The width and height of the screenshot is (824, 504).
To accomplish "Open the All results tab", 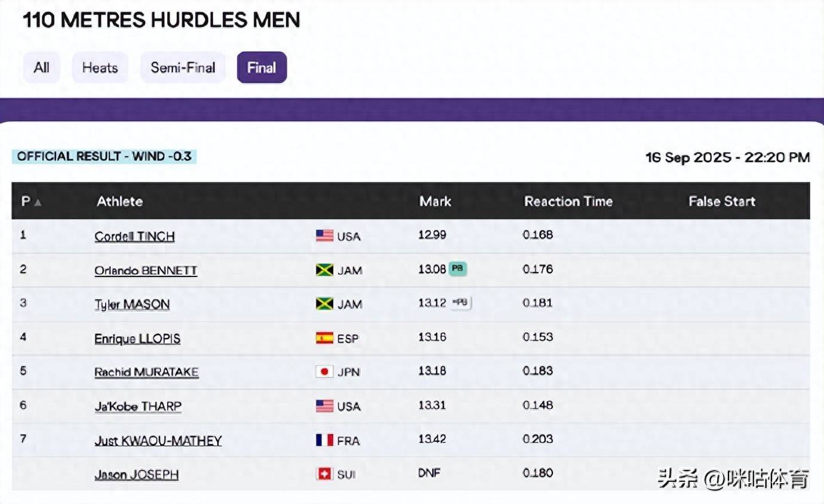I will [41, 67].
